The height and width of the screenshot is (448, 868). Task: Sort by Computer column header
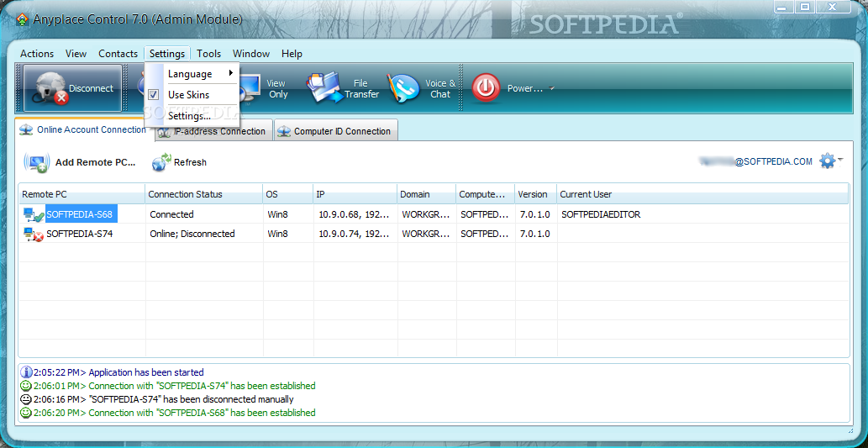[x=486, y=194]
